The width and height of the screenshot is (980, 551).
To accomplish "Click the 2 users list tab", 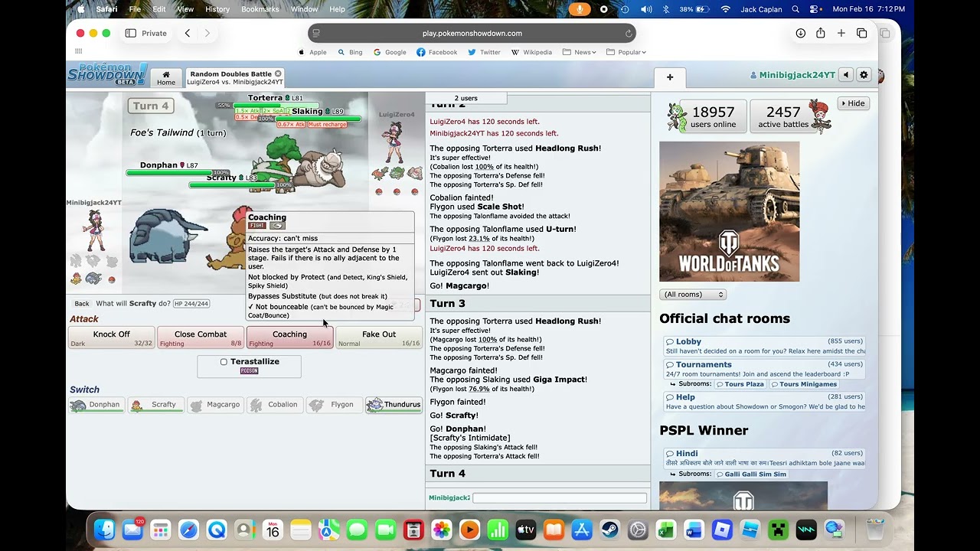I will (x=467, y=98).
